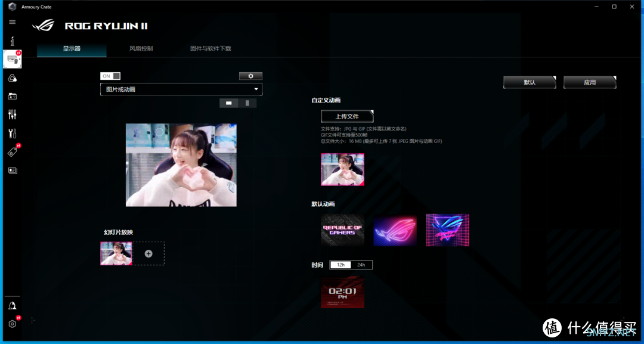Open Scenario Profiles sliders icon
The width and height of the screenshot is (644, 344).
pyautogui.click(x=13, y=114)
